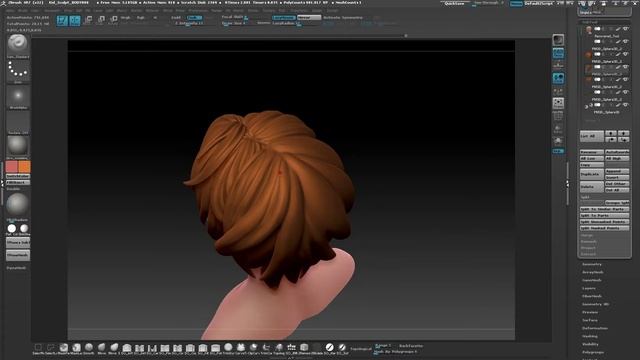Screen dimensions: 640x360
Task: Click the Draw Size slider
Action: coord(235,23)
